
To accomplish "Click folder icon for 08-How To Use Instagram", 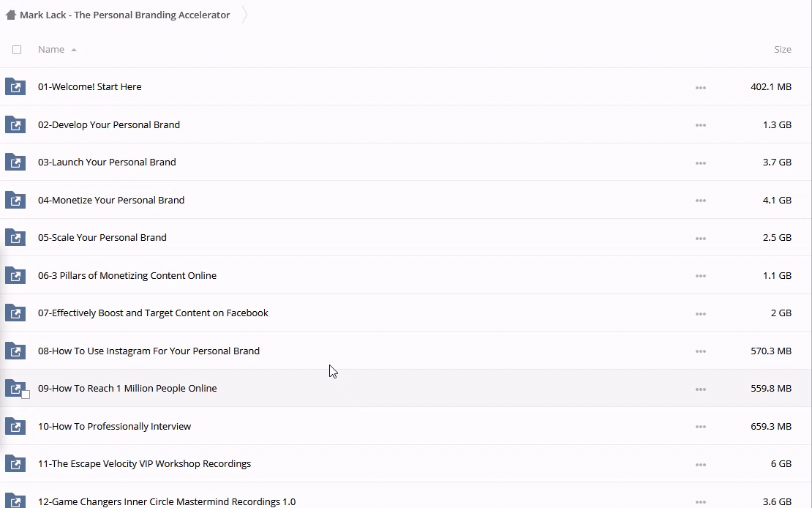I will pos(15,351).
